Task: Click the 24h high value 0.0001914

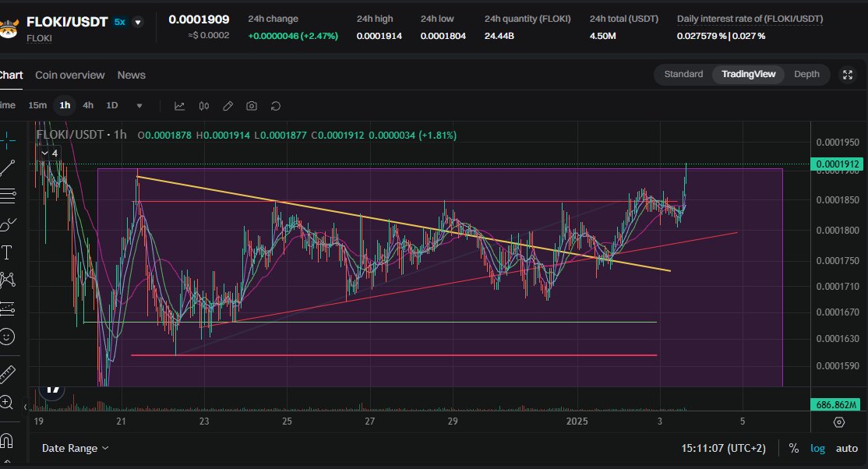Action: coord(379,36)
